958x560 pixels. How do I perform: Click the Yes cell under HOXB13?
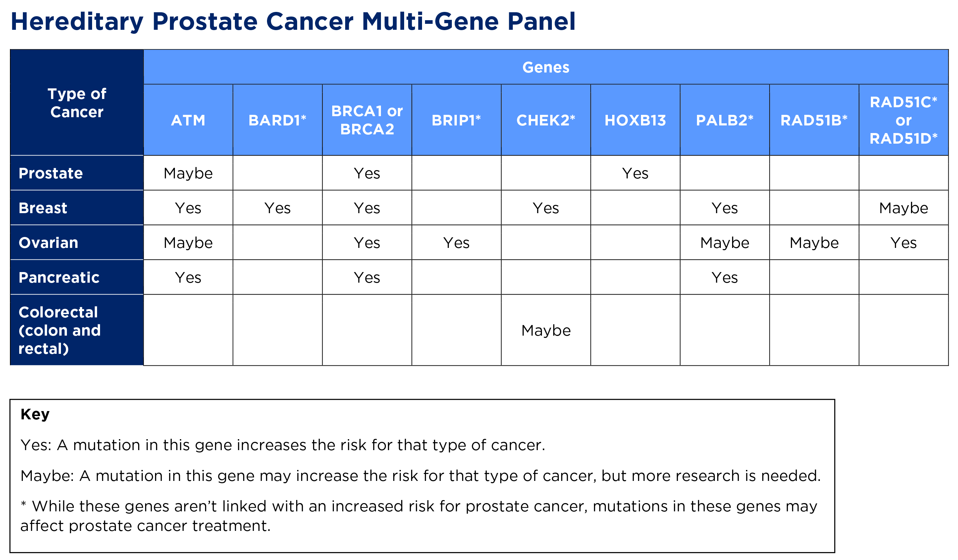tap(635, 173)
